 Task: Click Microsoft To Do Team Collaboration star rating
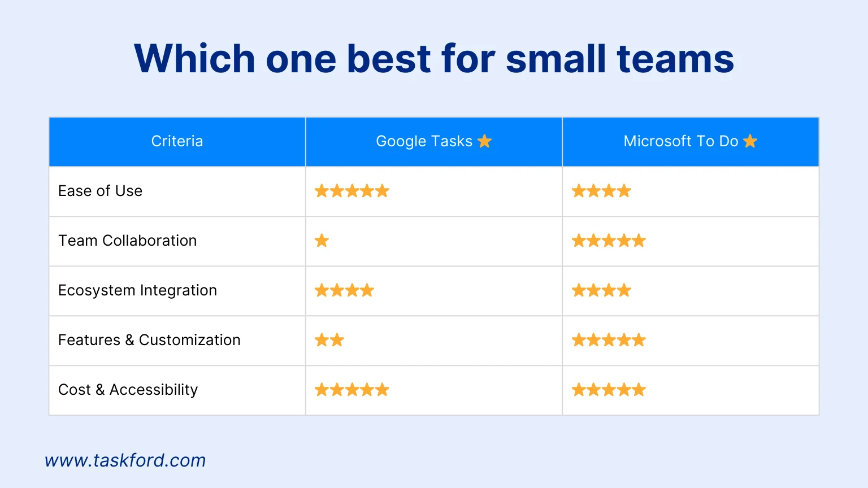click(609, 241)
